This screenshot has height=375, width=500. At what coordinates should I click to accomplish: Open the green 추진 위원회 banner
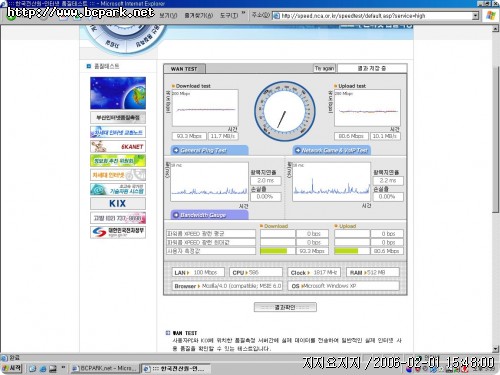[x=118, y=161]
